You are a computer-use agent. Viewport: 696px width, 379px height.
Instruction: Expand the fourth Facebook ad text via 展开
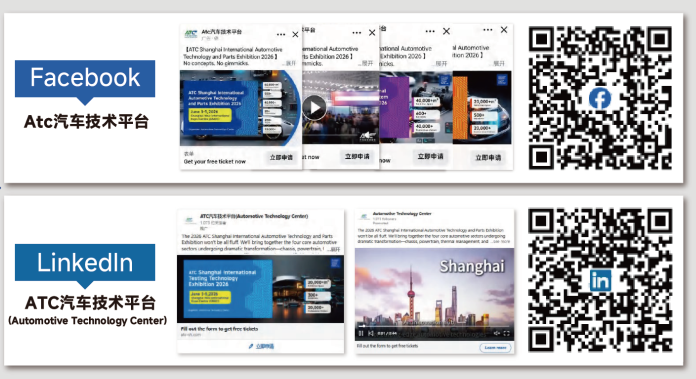(x=498, y=63)
